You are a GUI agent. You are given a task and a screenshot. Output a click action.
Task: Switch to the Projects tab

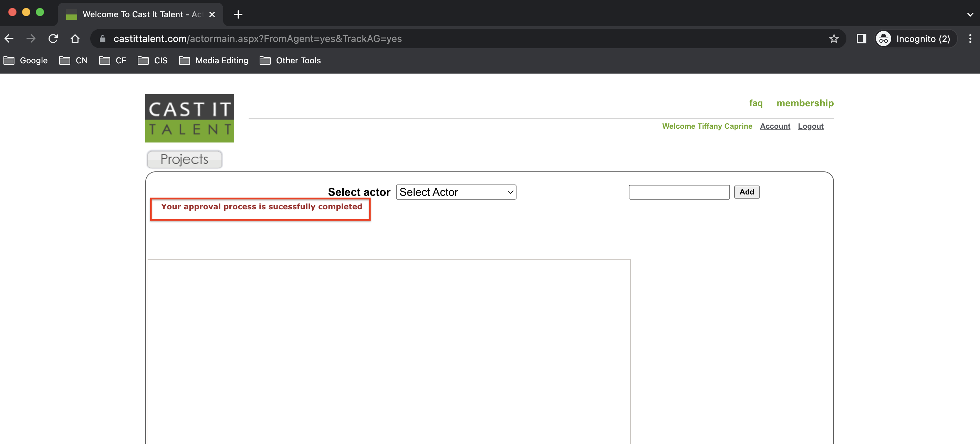[x=184, y=159]
